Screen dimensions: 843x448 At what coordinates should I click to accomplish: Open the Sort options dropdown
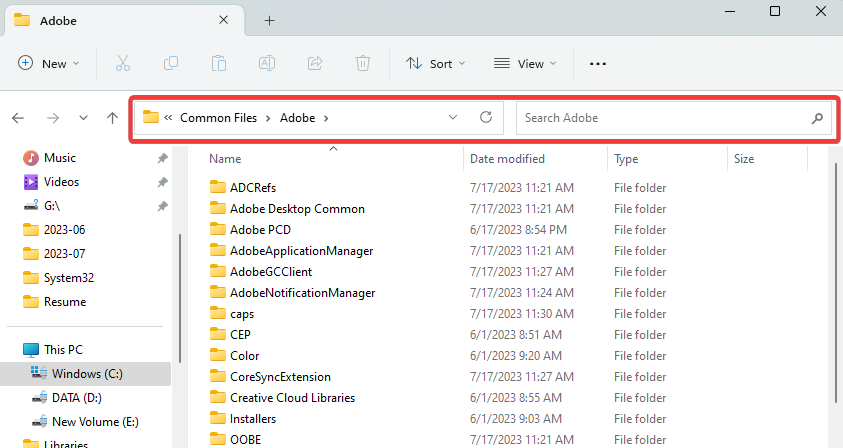click(x=435, y=63)
